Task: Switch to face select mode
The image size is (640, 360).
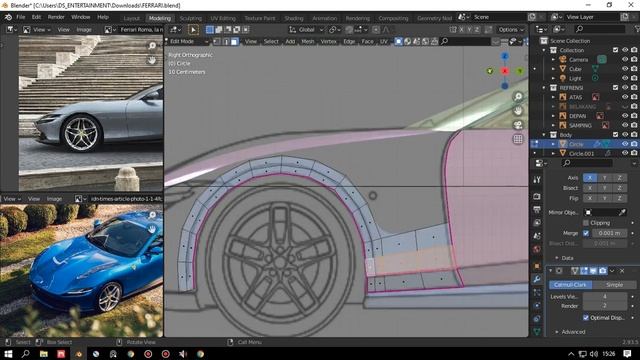Action: tap(234, 41)
